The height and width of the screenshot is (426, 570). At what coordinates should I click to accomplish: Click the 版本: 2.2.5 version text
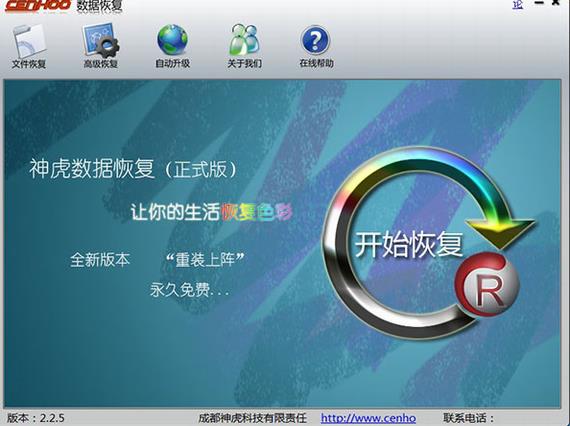pyautogui.click(x=36, y=418)
